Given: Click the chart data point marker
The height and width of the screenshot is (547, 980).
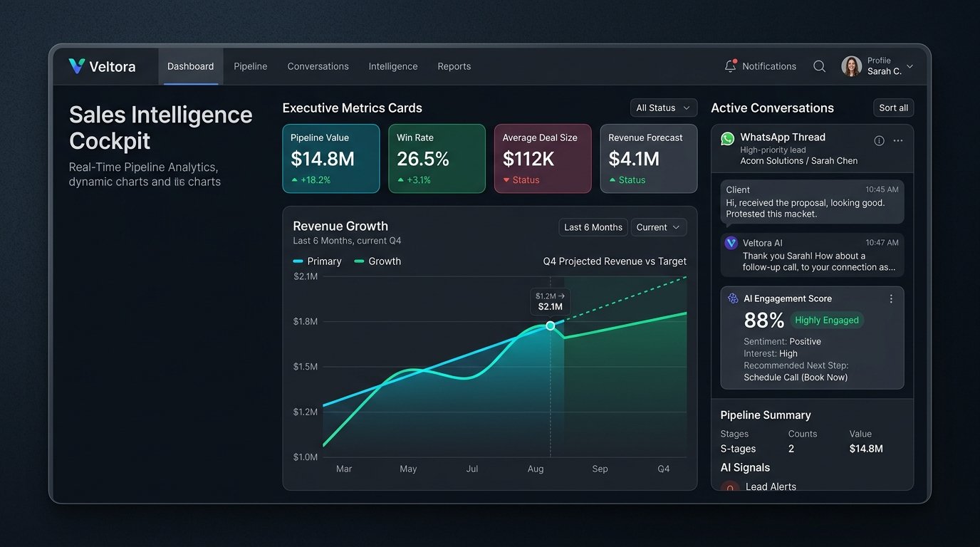Looking at the screenshot, I should pyautogui.click(x=550, y=325).
